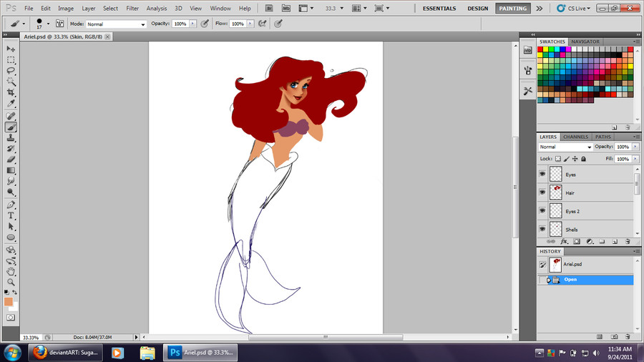This screenshot has height=362, width=644.
Task: Switch to the Navigator tab
Action: coord(585,41)
